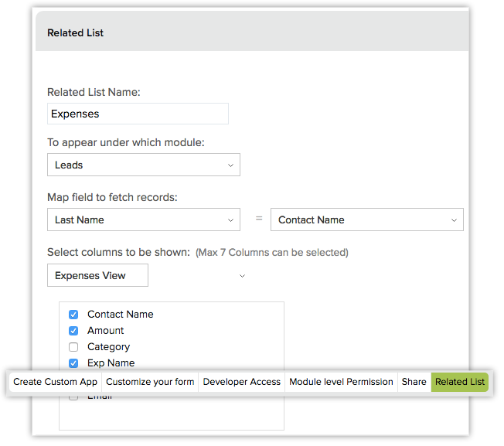Click the Related List panel header title
The image size is (504, 446).
(75, 33)
